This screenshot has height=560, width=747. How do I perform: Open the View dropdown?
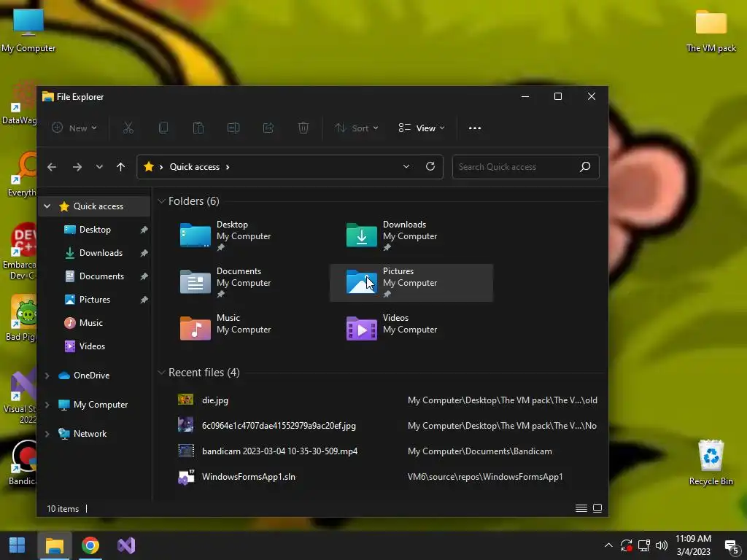pos(422,128)
